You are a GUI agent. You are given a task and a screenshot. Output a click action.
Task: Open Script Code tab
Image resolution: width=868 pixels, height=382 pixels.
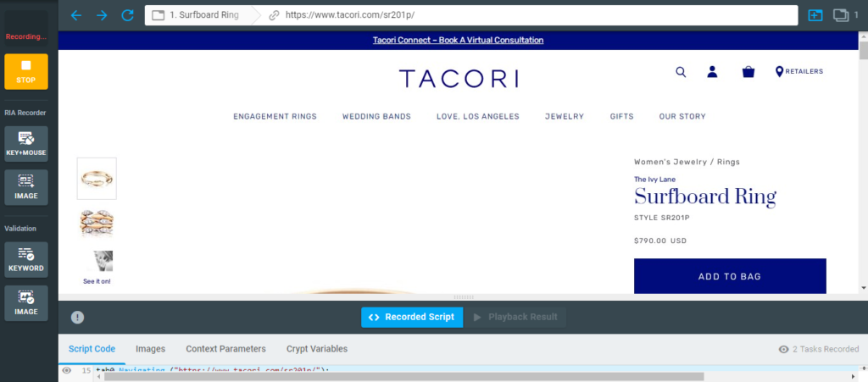[92, 349]
